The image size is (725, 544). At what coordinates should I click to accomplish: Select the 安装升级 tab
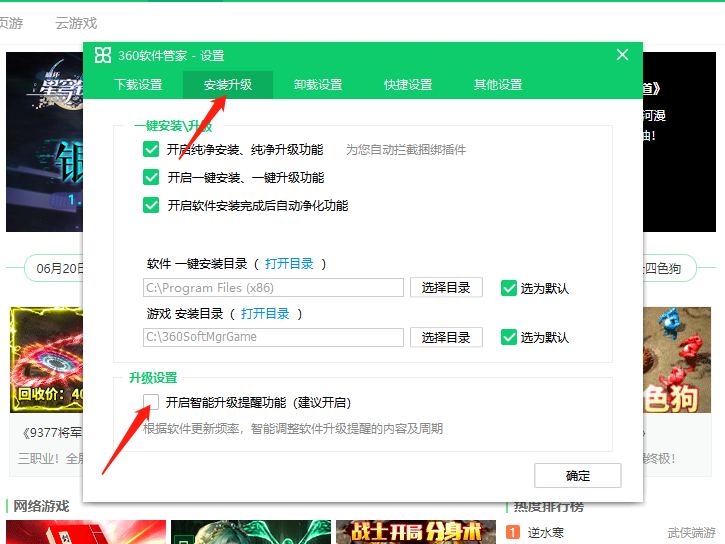click(228, 85)
